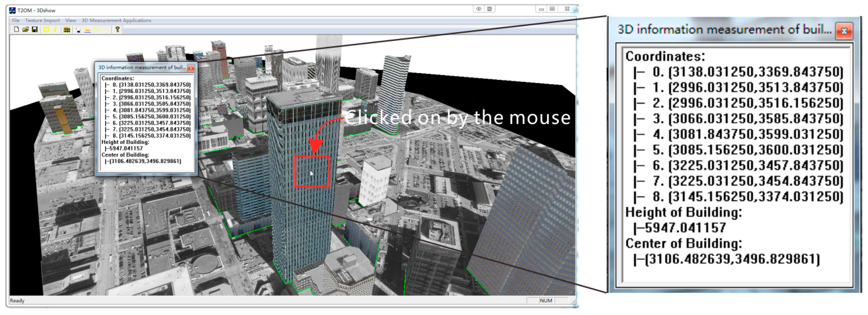Click the New document toolbar icon
868x315 pixels.
[16, 30]
